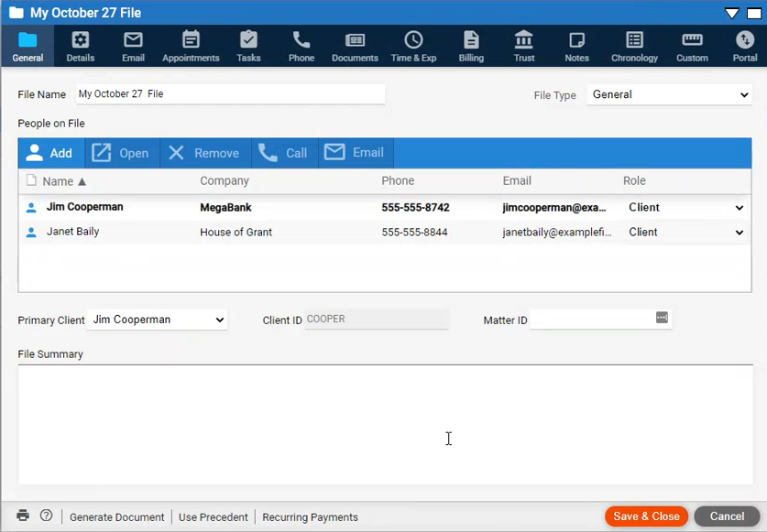
Task: Click the Cancel button
Action: coord(727,516)
